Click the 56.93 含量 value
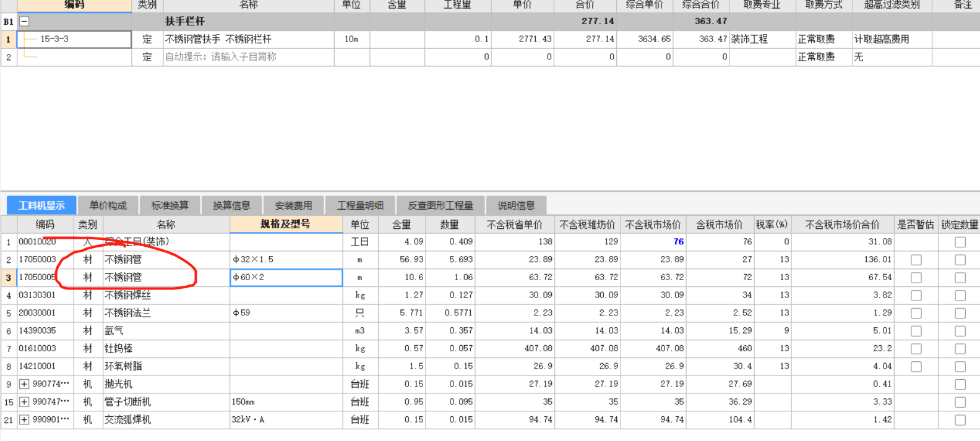This screenshot has height=441, width=980. [411, 260]
